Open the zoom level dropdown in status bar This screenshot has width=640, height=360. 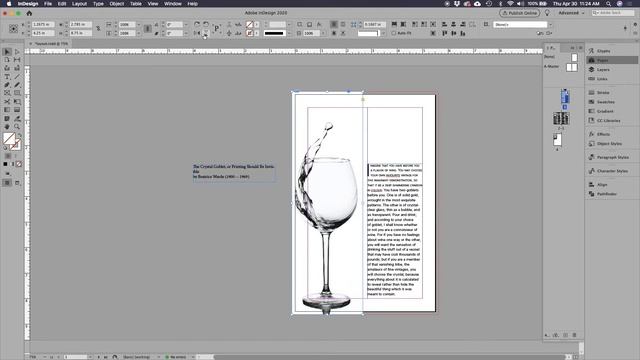(x=45, y=357)
